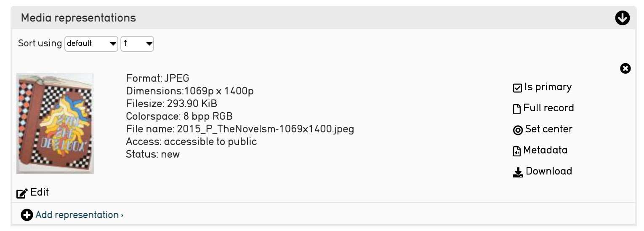Open the sort direction arrow dropdown
The height and width of the screenshot is (231, 644).
point(137,43)
